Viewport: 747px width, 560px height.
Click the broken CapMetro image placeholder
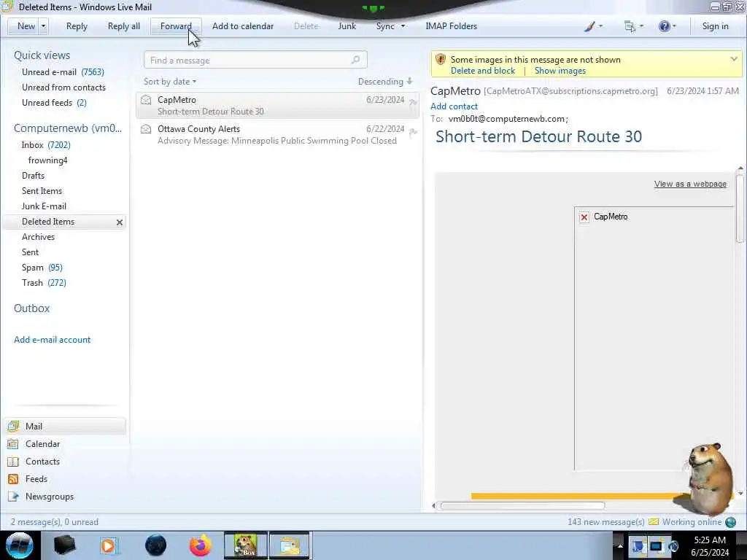[584, 217]
